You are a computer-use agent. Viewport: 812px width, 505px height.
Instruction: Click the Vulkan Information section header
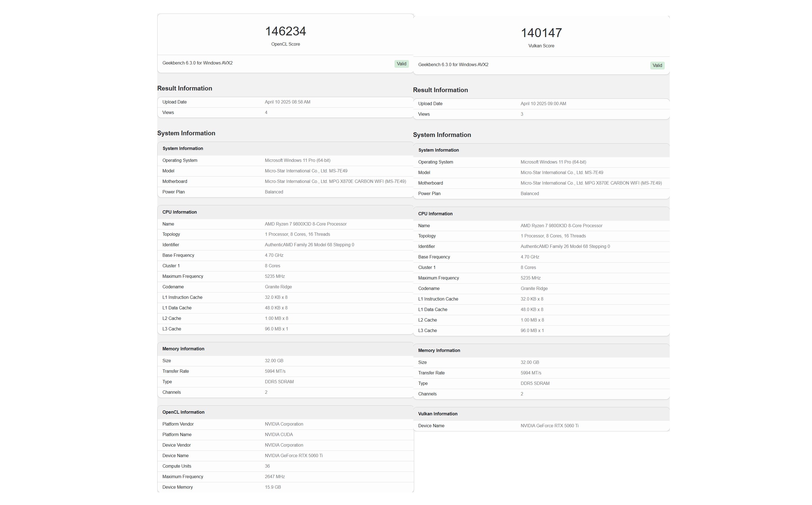437,414
